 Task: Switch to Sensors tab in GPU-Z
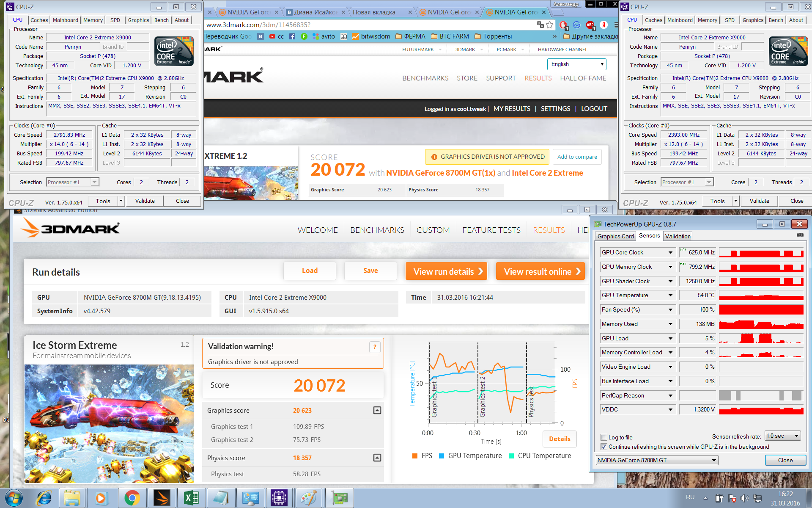pyautogui.click(x=649, y=236)
